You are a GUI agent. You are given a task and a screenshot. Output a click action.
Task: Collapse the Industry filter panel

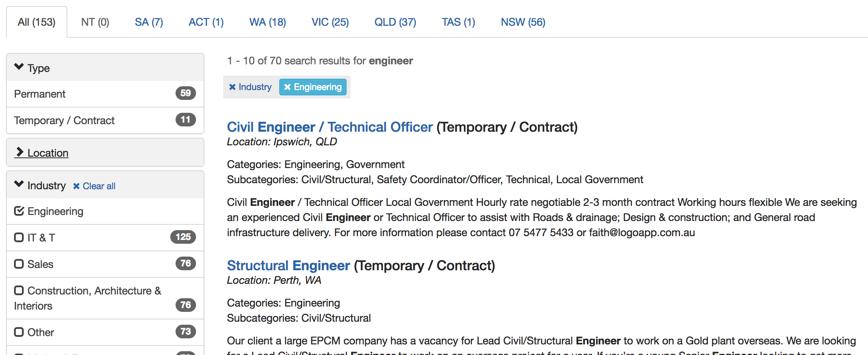19,185
